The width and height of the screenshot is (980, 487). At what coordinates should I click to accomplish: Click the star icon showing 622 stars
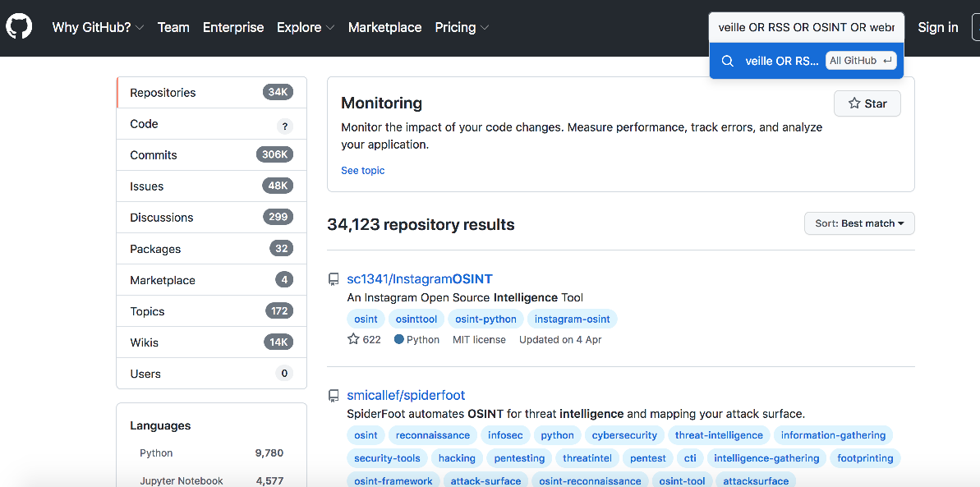[354, 339]
